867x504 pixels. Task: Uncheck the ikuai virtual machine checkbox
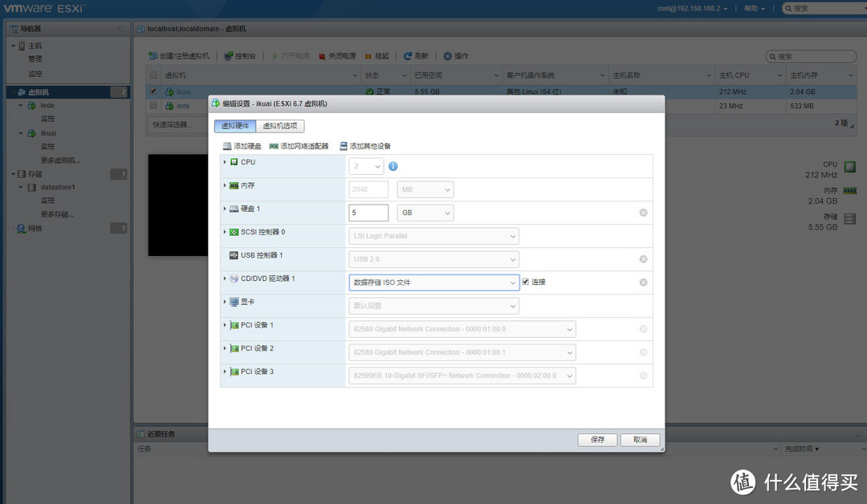click(x=153, y=91)
